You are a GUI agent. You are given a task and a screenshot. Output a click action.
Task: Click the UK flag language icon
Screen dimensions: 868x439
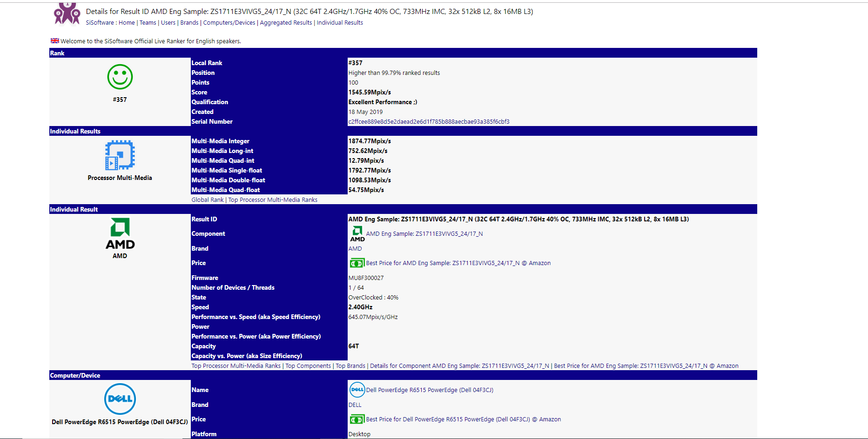point(55,41)
